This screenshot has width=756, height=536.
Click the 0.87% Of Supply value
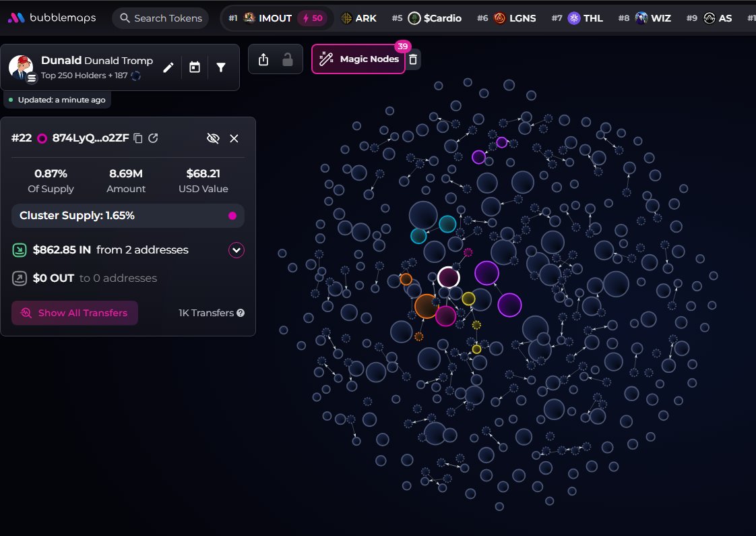pos(51,174)
